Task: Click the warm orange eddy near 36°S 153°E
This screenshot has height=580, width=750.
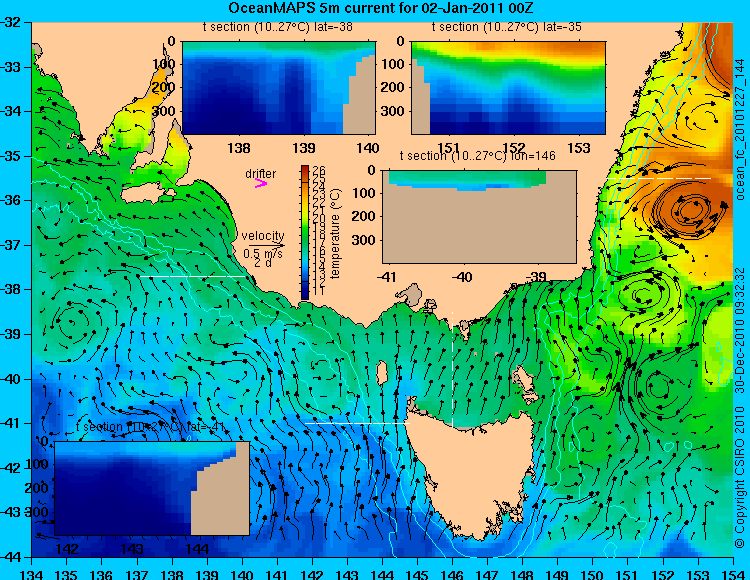Action: (689, 210)
